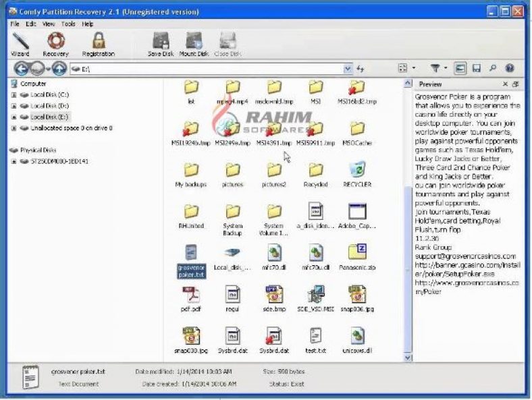Click the save floppy icon in toolbar

tap(477, 69)
